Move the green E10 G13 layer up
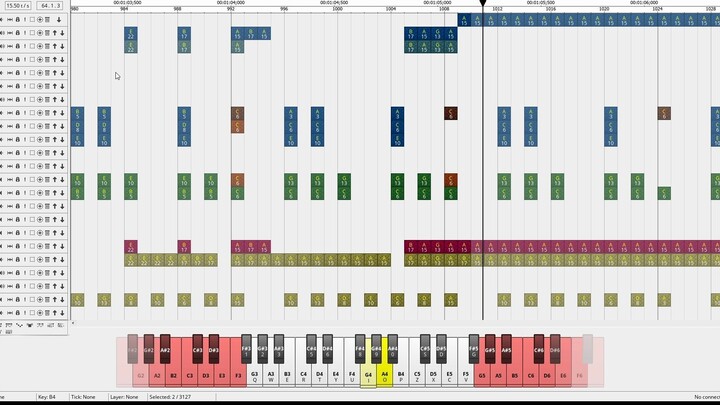Screen dimensions: 720x405 click(x=55, y=180)
